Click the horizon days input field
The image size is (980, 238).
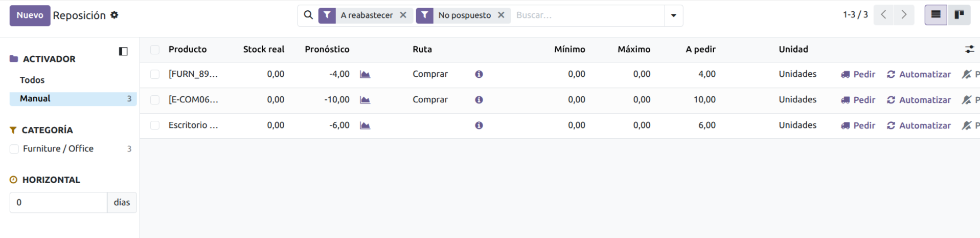coord(58,203)
